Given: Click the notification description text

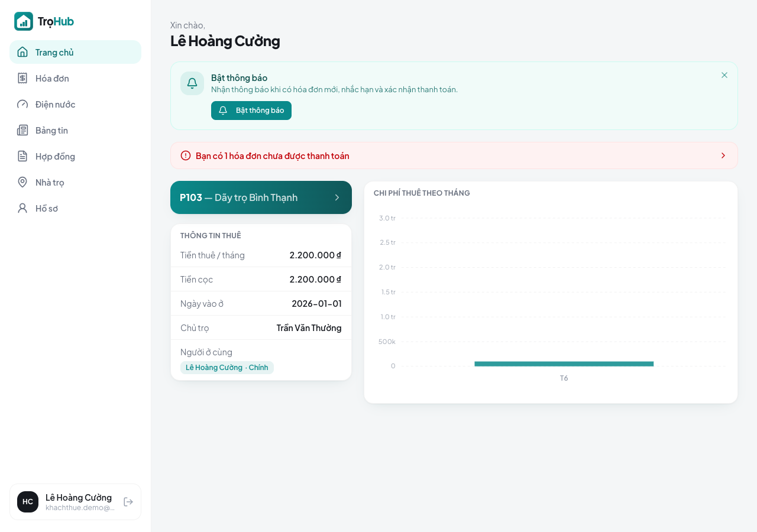Looking at the screenshot, I should pos(334,89).
